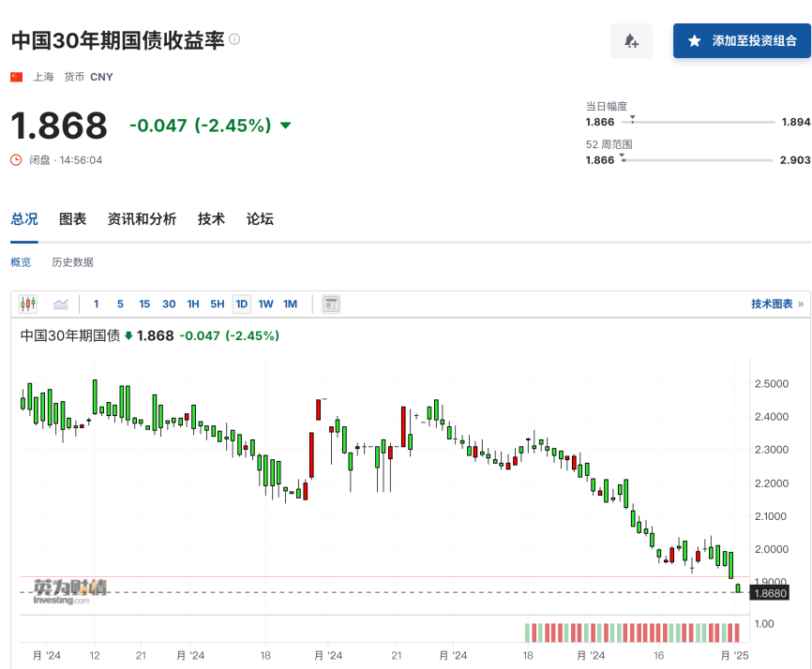Go to the 资讯和分析 tab

click(x=142, y=219)
